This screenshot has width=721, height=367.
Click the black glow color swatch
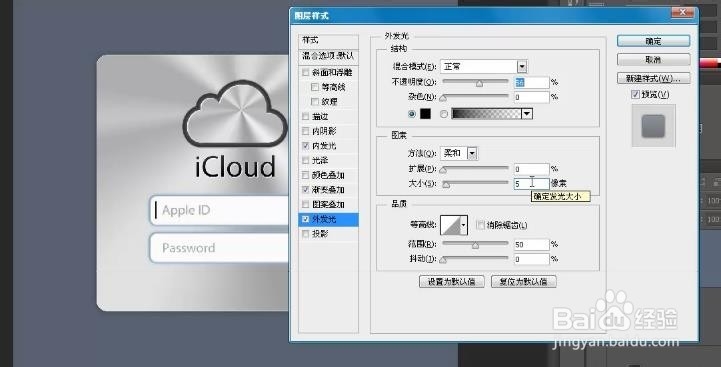point(425,114)
